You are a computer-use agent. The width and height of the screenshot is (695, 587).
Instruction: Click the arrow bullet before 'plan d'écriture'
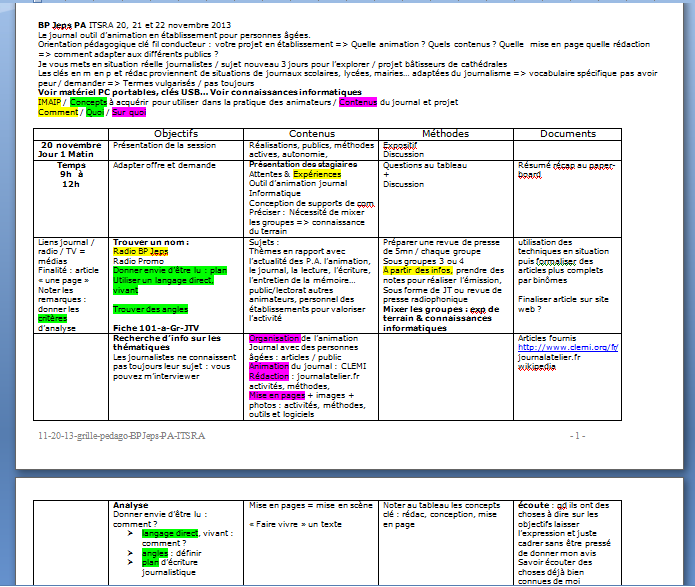pos(131,562)
